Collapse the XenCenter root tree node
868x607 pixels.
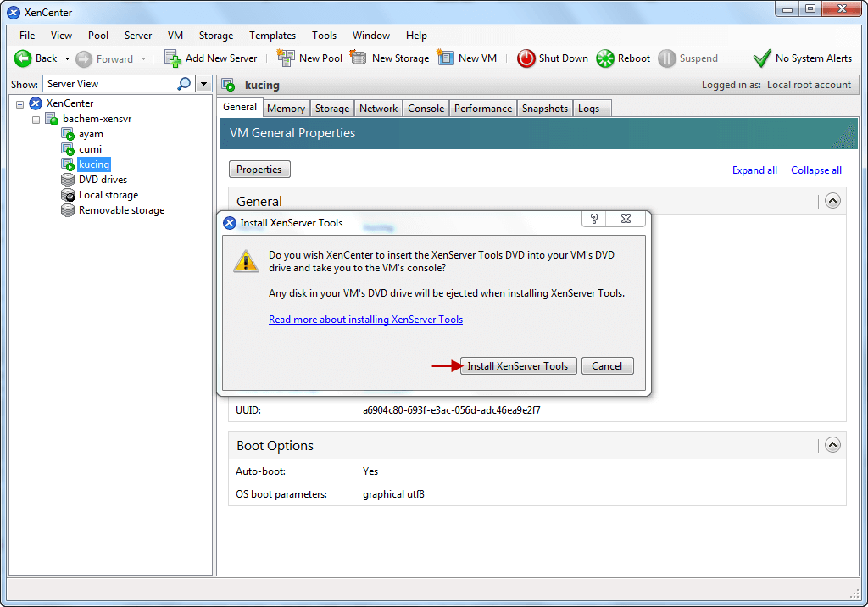20,103
